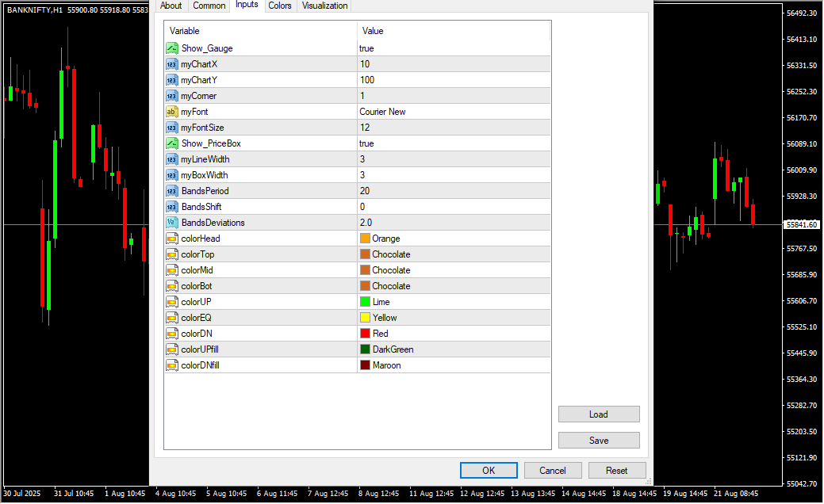Click the colorHead color type icon
The height and width of the screenshot is (504, 824).
coord(171,239)
